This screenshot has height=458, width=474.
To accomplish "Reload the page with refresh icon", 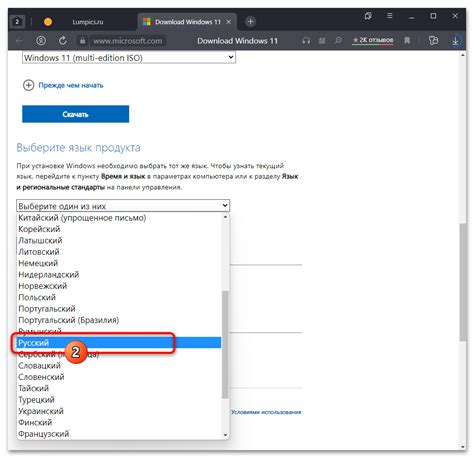I will [63, 41].
